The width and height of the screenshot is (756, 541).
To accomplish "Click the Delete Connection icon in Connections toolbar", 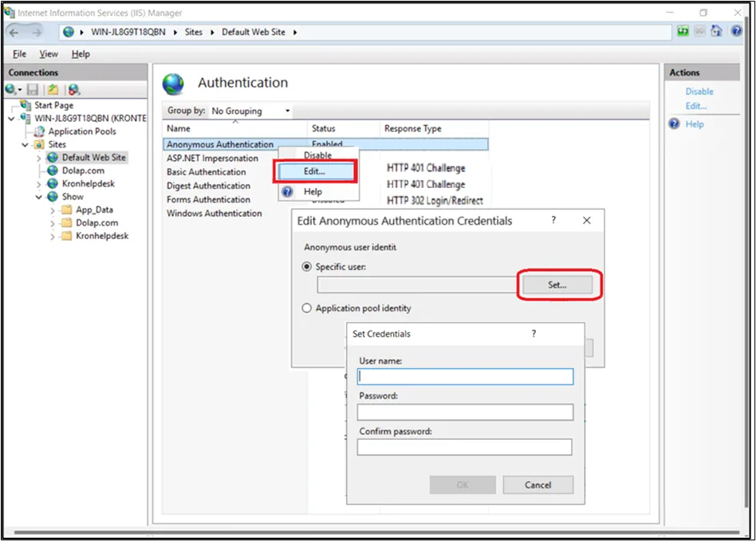I will [74, 89].
